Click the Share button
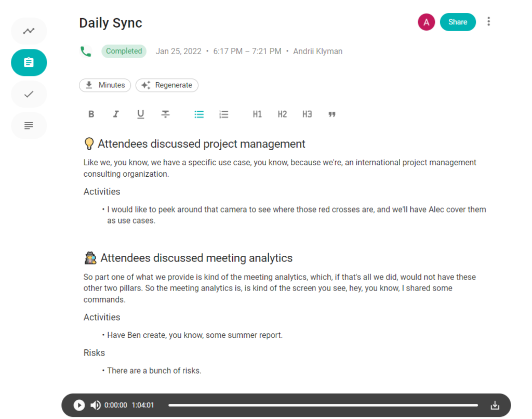Viewport: 532px width, 419px height. click(x=458, y=22)
